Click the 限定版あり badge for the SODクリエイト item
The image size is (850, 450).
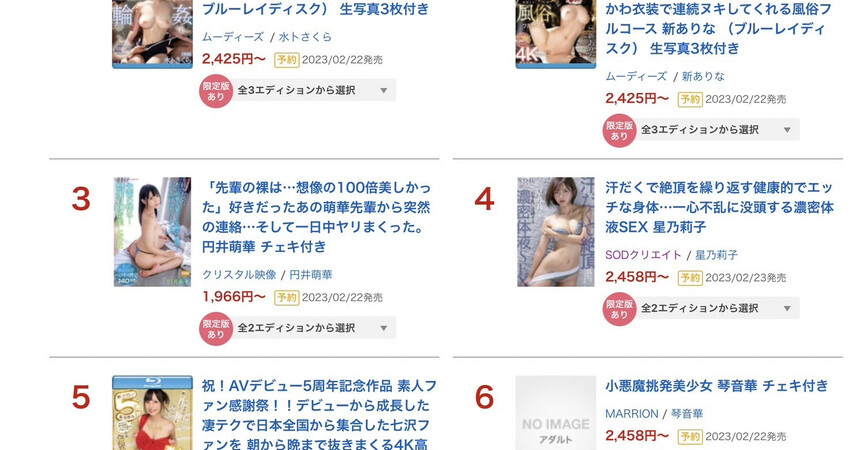pos(619,309)
